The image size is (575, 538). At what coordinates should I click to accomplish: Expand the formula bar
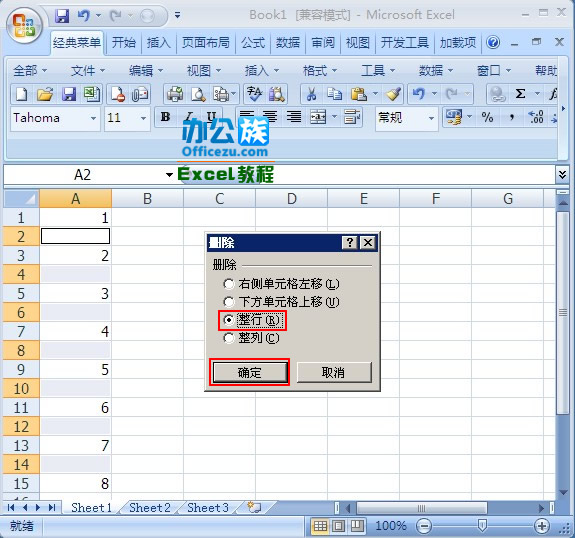562,175
